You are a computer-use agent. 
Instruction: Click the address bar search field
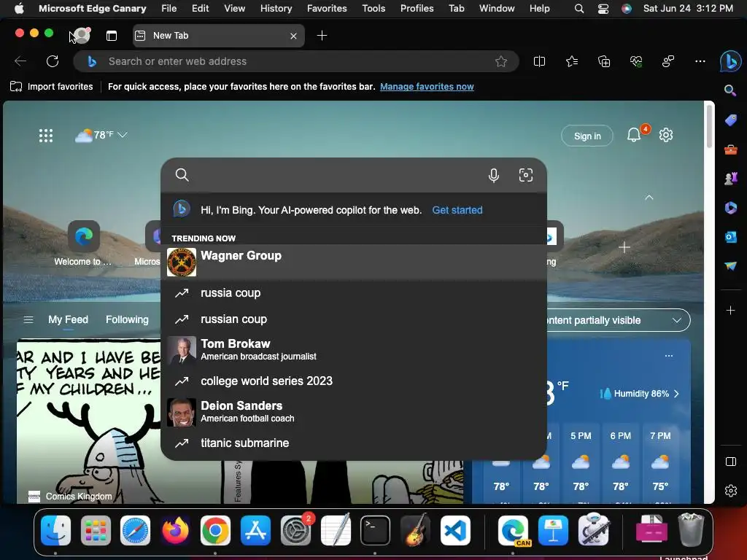click(298, 61)
